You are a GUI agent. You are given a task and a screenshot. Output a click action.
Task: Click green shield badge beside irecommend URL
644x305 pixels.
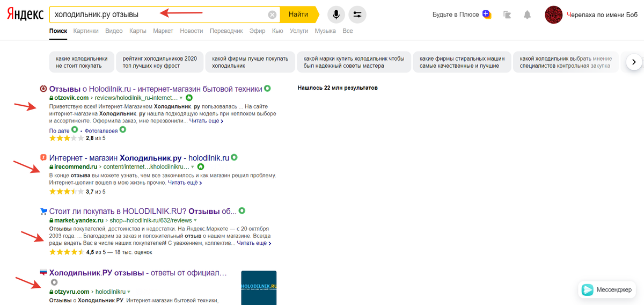point(200,167)
